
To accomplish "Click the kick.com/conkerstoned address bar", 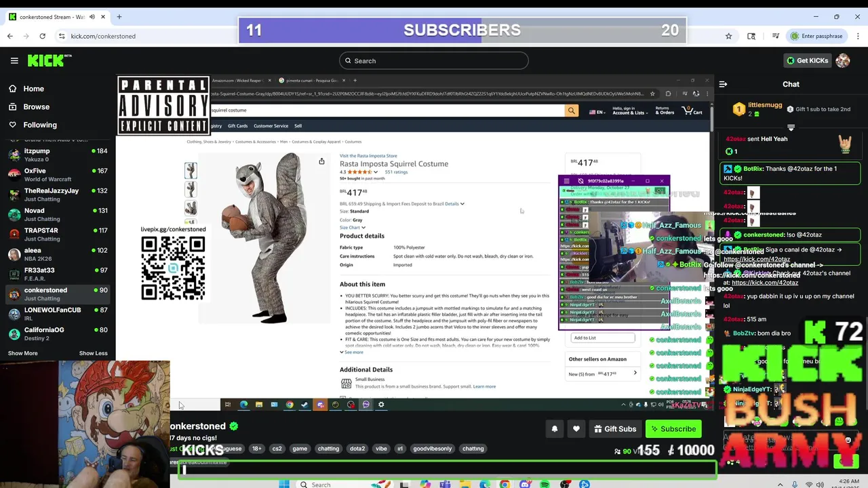I will (103, 36).
